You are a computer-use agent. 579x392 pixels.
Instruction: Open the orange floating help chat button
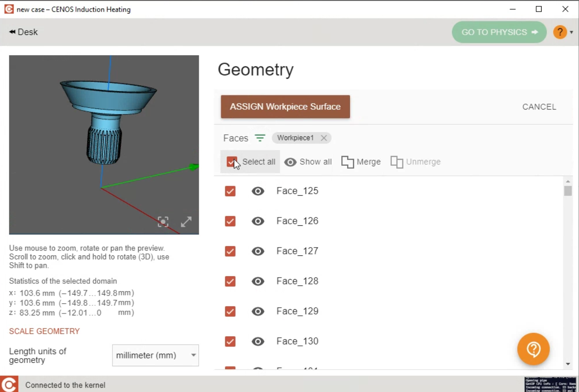tap(533, 349)
